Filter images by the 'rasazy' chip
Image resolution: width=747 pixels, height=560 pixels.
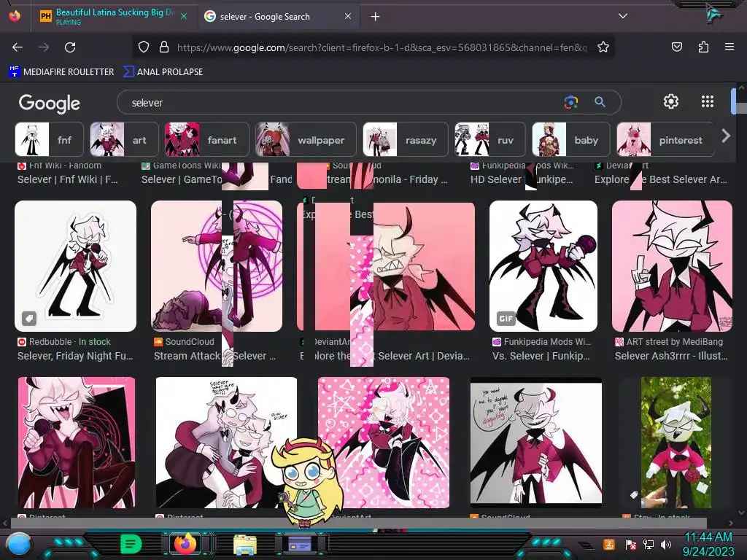(x=406, y=139)
